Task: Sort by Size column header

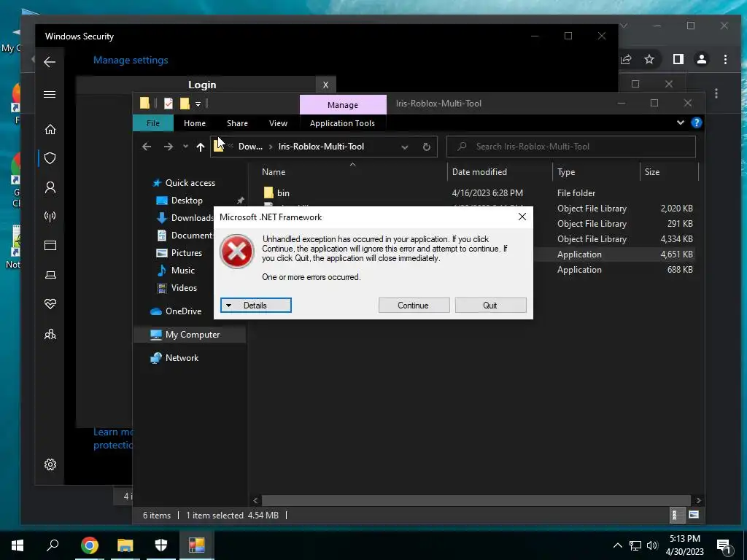Action: tap(652, 172)
